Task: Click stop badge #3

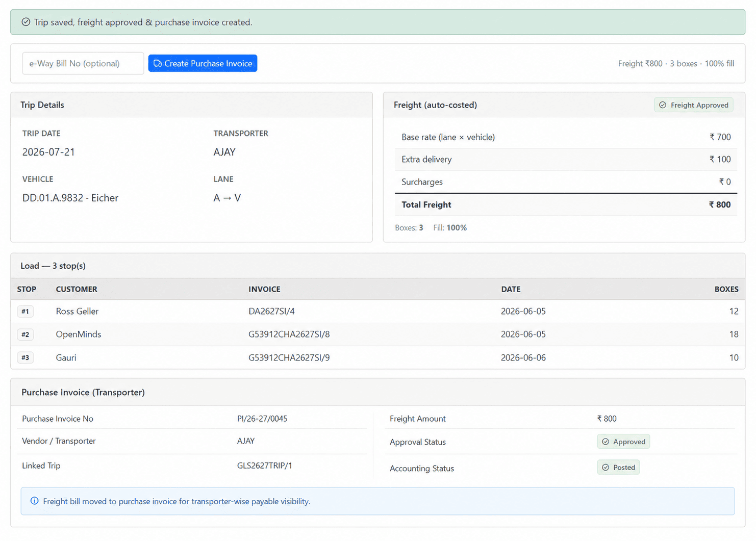Action: [26, 357]
